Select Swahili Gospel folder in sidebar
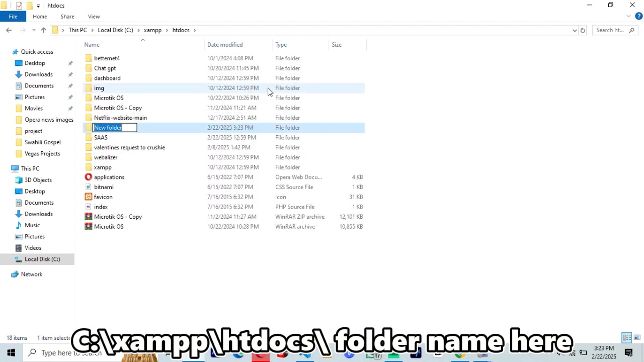 click(x=43, y=142)
